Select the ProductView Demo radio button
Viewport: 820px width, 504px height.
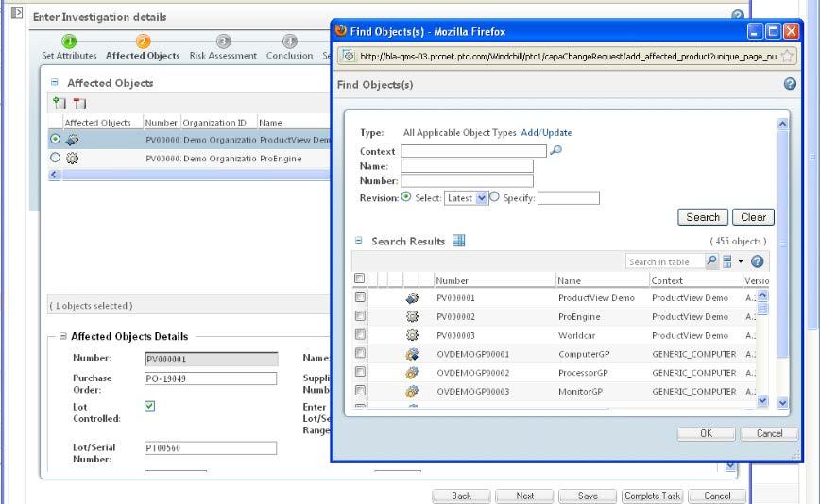point(55,139)
